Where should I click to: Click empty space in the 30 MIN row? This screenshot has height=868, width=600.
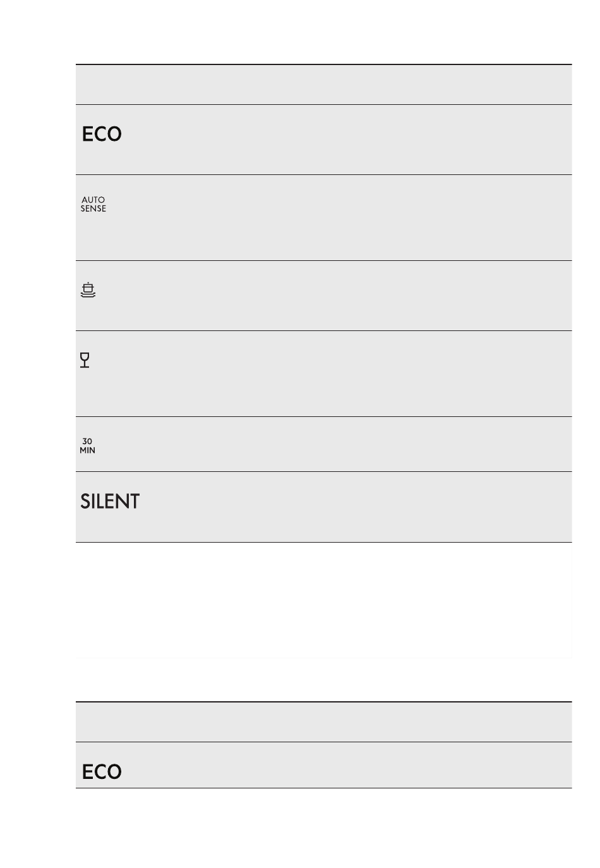(341, 444)
